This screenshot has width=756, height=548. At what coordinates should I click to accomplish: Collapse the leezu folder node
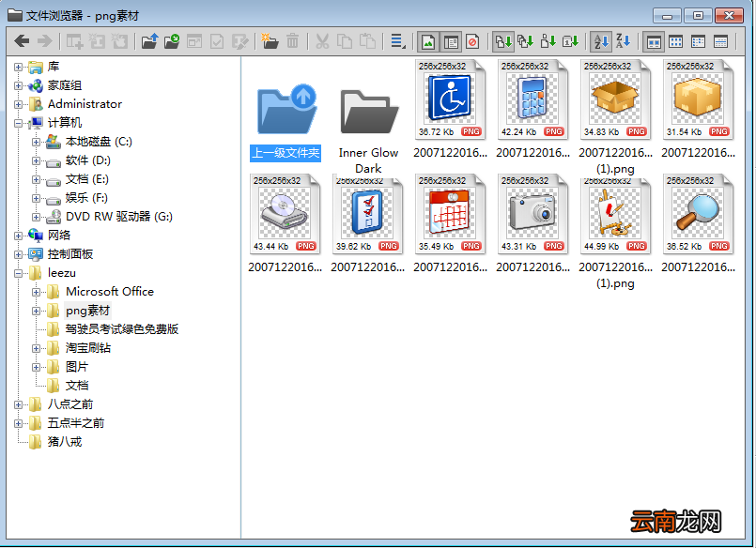[x=18, y=273]
